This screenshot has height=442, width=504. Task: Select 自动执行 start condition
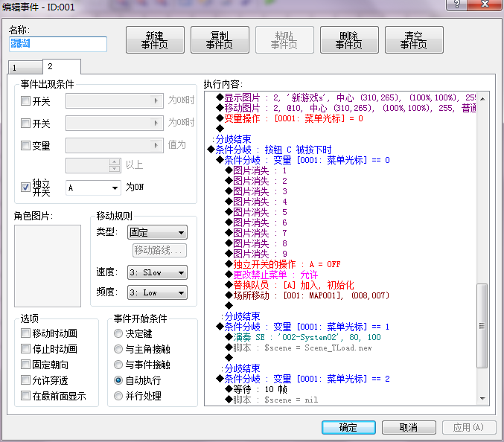tap(118, 380)
